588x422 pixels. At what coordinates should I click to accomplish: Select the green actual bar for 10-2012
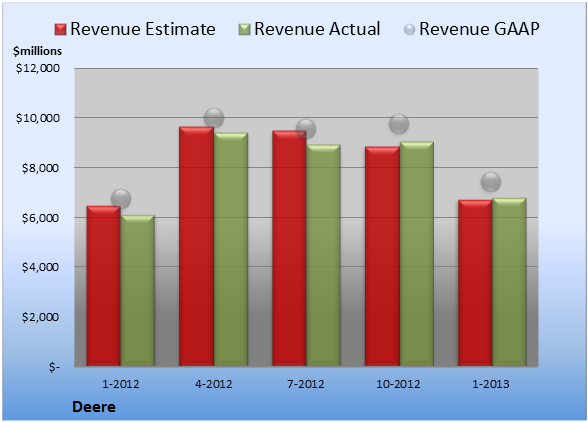[x=417, y=254]
